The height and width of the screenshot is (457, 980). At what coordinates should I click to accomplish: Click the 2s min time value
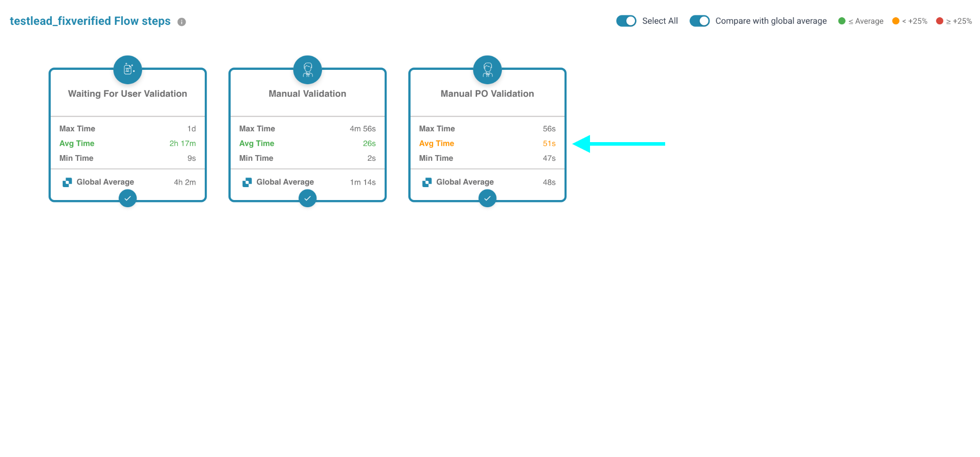pos(372,158)
